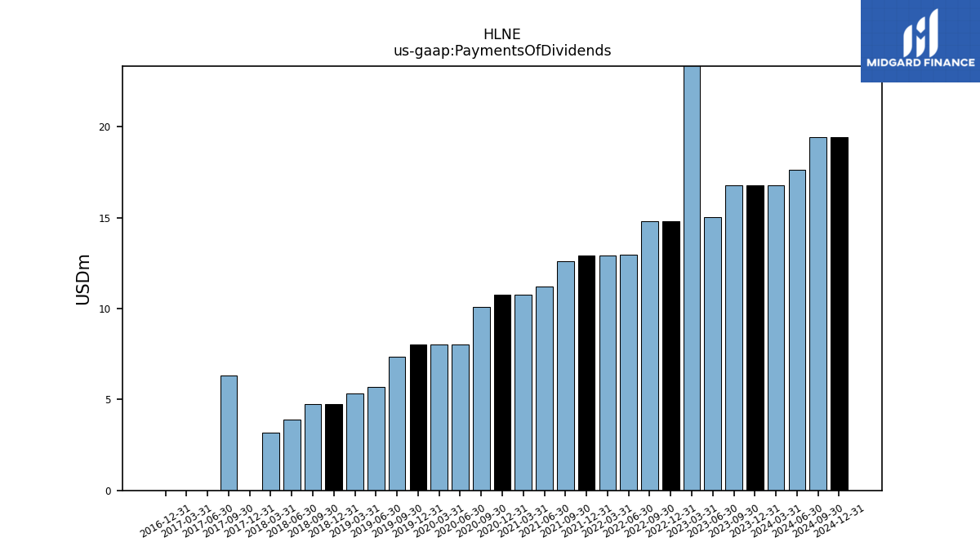Click the Midgard Finance logo icon
The image size is (980, 551).
(x=920, y=33)
